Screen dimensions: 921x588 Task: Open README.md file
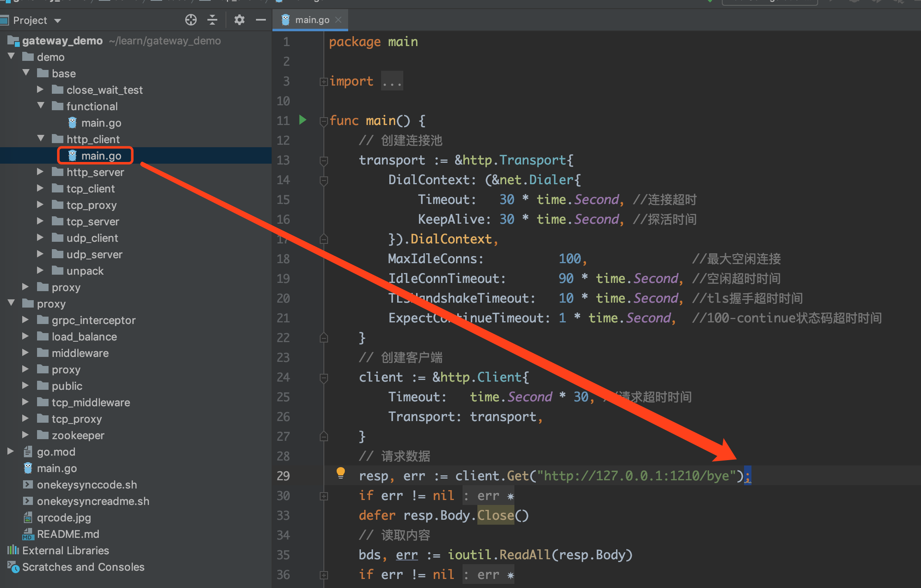point(68,534)
